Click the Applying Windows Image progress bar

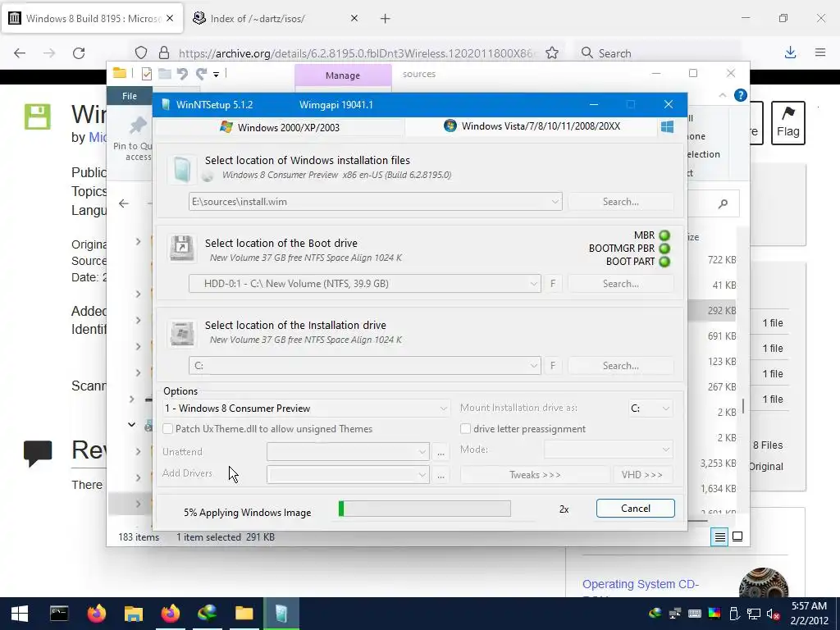click(x=425, y=509)
